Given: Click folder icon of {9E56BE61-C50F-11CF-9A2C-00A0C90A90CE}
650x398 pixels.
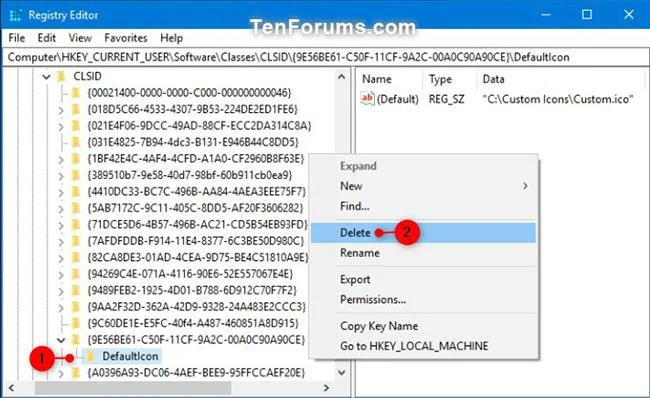Looking at the screenshot, I should click(x=76, y=340).
